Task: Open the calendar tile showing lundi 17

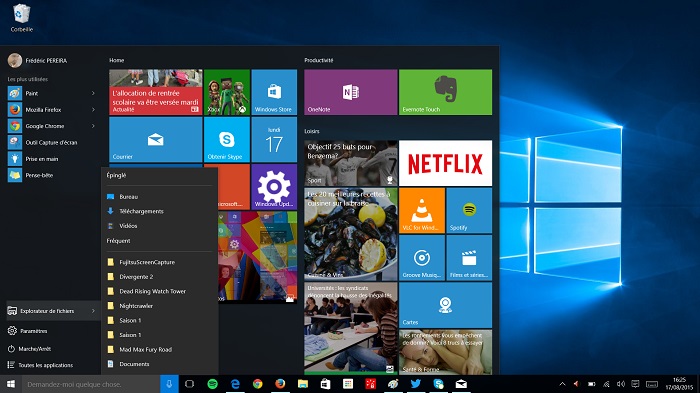Action: [274, 139]
